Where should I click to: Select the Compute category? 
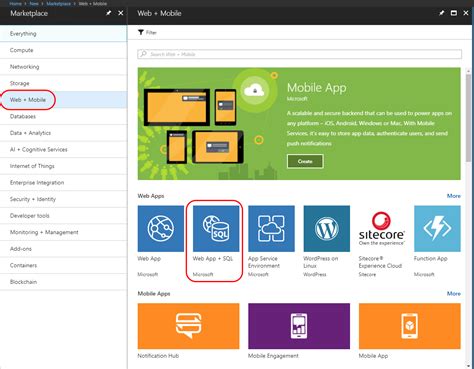tap(64, 50)
